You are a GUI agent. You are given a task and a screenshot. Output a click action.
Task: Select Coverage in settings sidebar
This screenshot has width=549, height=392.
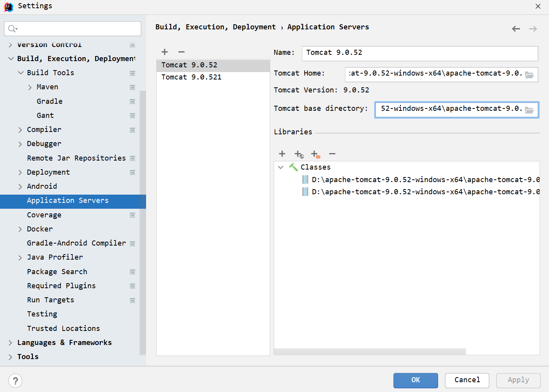click(44, 215)
